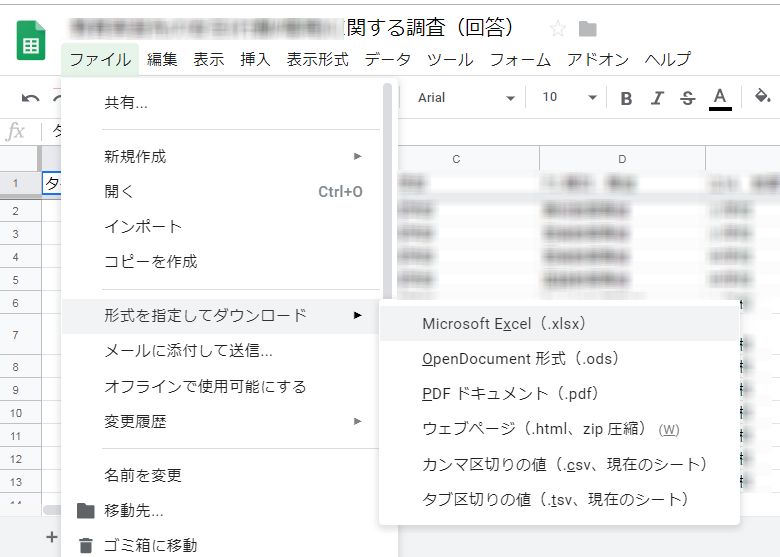The width and height of the screenshot is (780, 557).
Task: Open the 表示 menu
Action: coord(208,60)
